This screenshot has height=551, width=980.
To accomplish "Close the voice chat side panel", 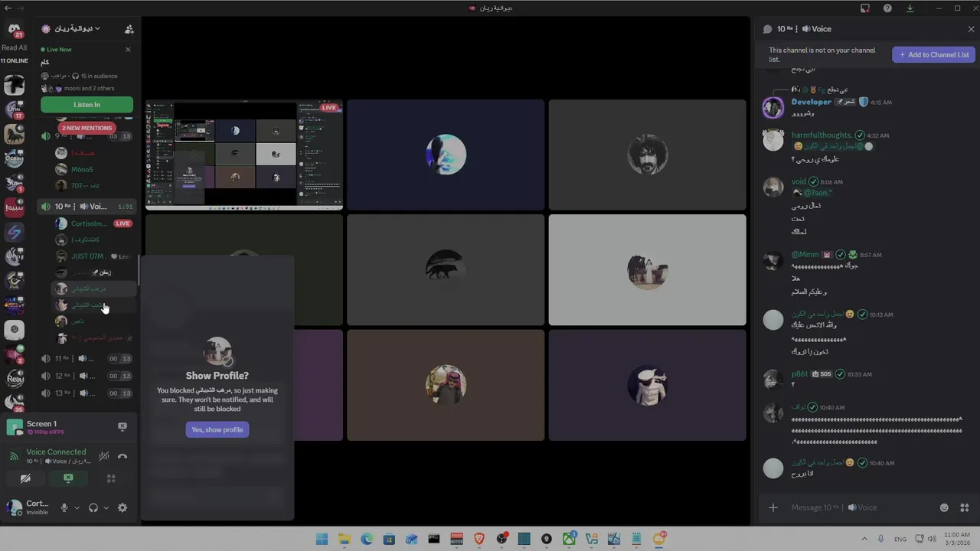I will [971, 29].
